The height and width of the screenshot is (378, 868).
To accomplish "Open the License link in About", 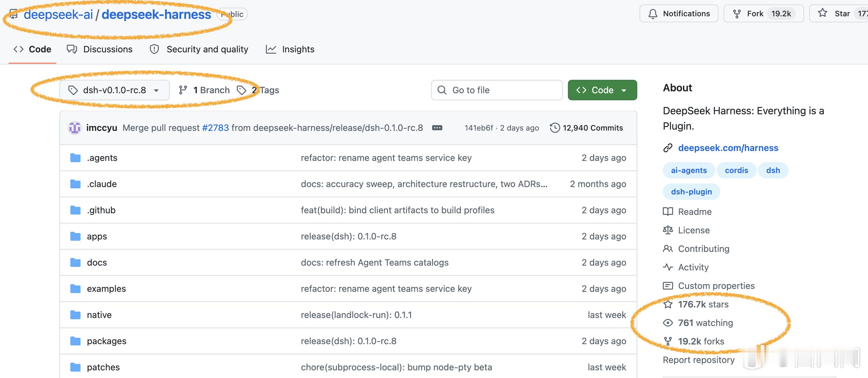I will tap(686, 230).
